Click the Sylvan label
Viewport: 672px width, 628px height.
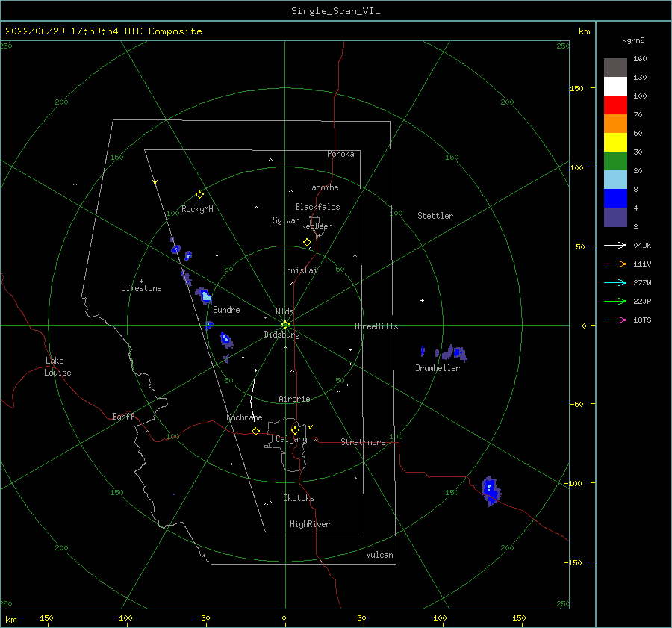coord(286,220)
